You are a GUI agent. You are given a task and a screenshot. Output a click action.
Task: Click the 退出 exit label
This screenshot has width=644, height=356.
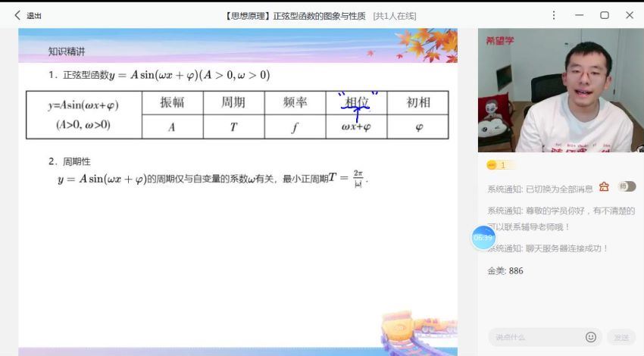[34, 16]
